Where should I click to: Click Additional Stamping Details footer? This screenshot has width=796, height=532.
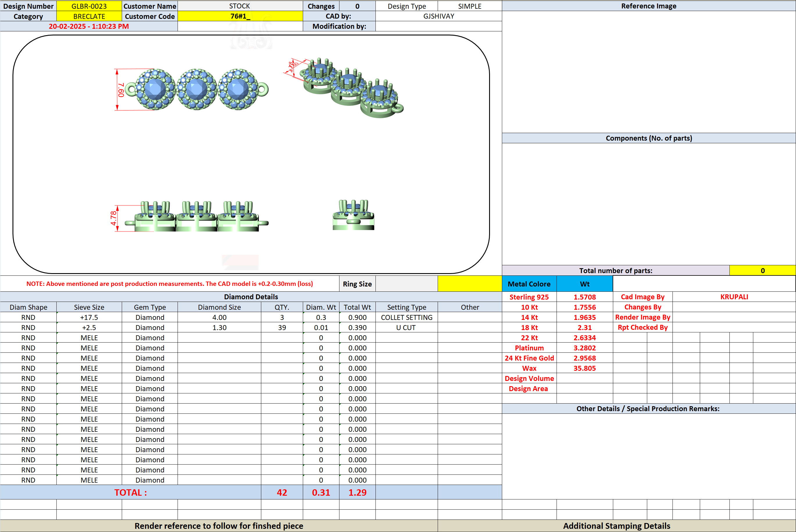616,526
